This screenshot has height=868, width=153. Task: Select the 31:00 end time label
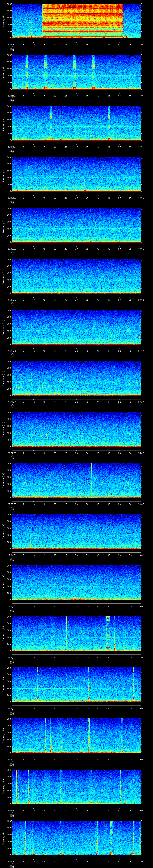(x=141, y=862)
